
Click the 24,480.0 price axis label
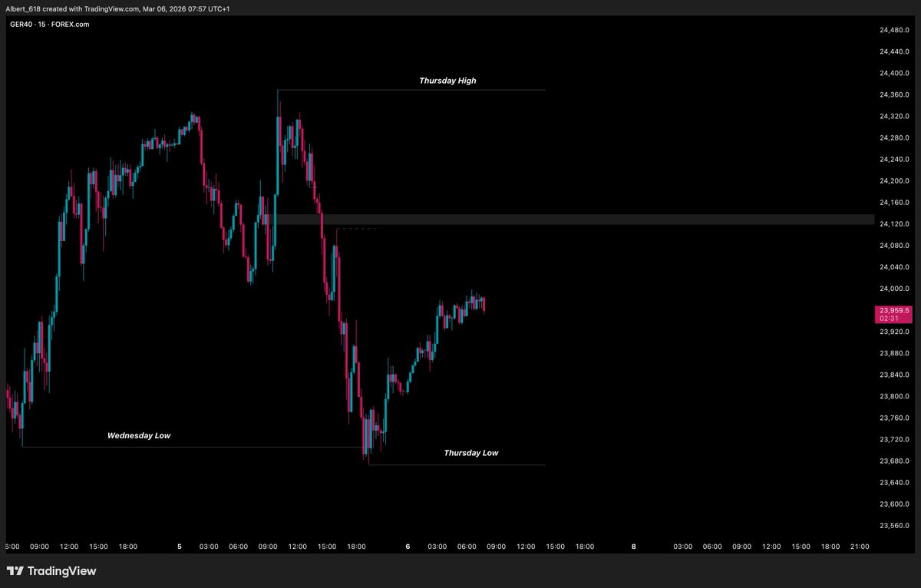point(894,30)
